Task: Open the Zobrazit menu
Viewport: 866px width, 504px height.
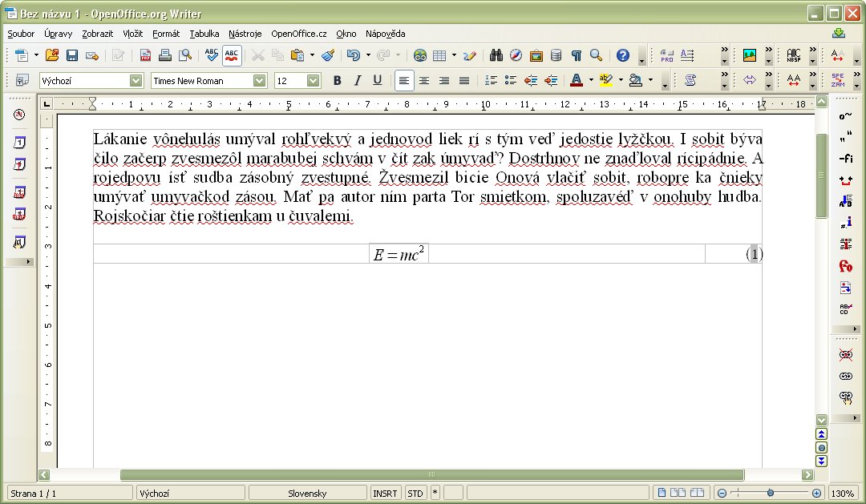Action: pyautogui.click(x=97, y=34)
